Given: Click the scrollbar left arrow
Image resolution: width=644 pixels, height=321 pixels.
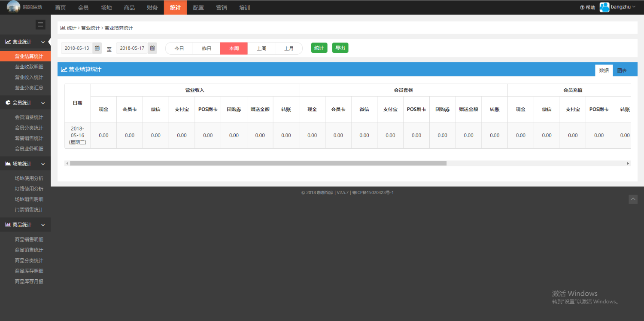Looking at the screenshot, I should [67, 163].
